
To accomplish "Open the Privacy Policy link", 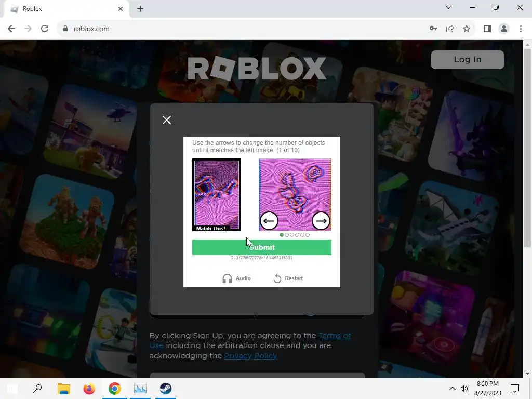I will pos(251,355).
